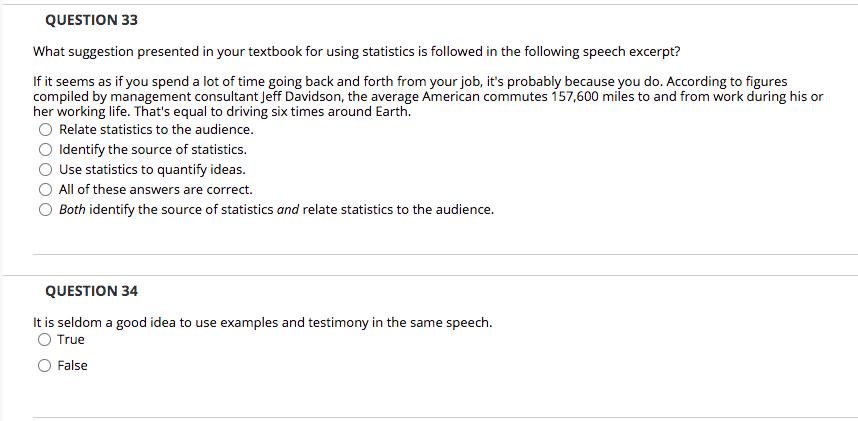Select 'All of these answers are correct' radio
The width and height of the screenshot is (858, 421).
tap(46, 190)
